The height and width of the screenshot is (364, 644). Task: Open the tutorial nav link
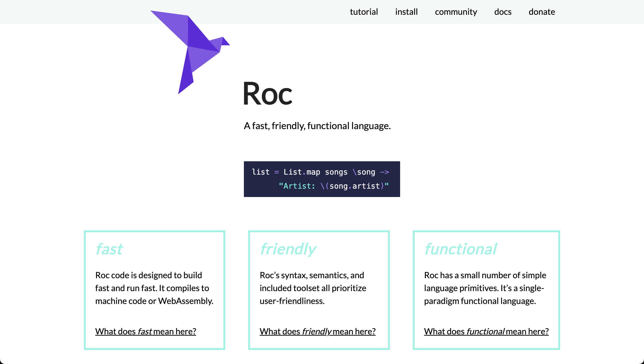[364, 12]
